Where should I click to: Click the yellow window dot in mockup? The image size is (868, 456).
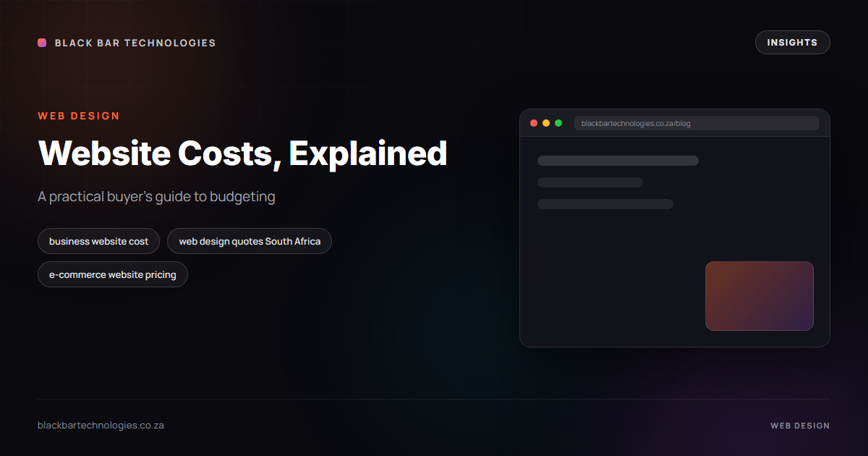(546, 123)
